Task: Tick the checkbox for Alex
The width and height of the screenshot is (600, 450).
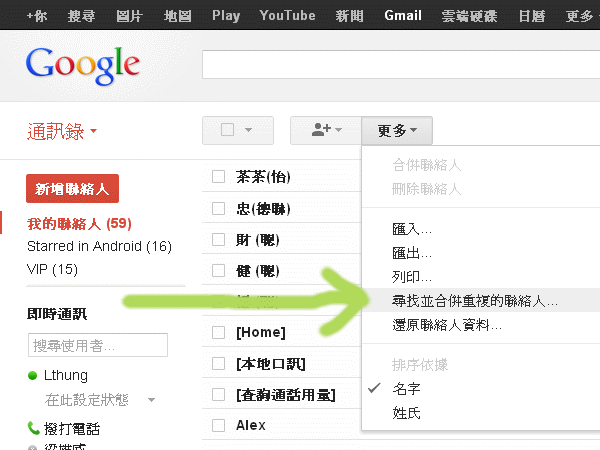Action: [218, 425]
